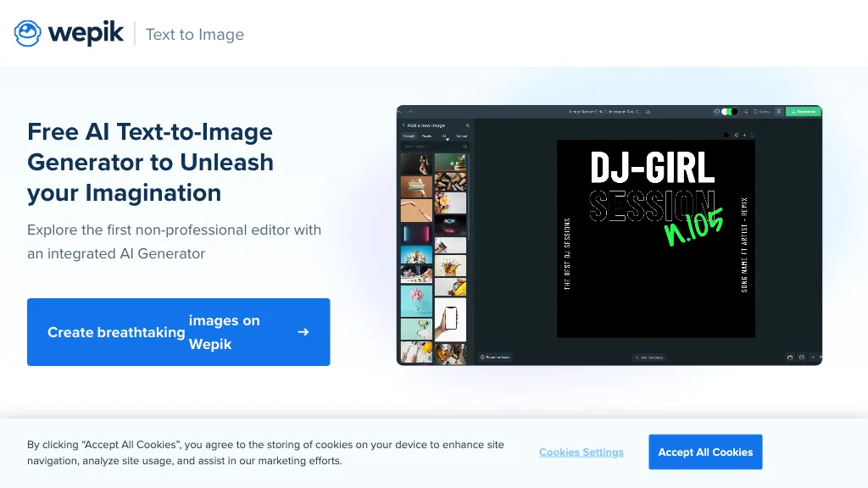Screen dimensions: 868x488
Task: Click the zoom out minus icon
Action: pos(812,358)
